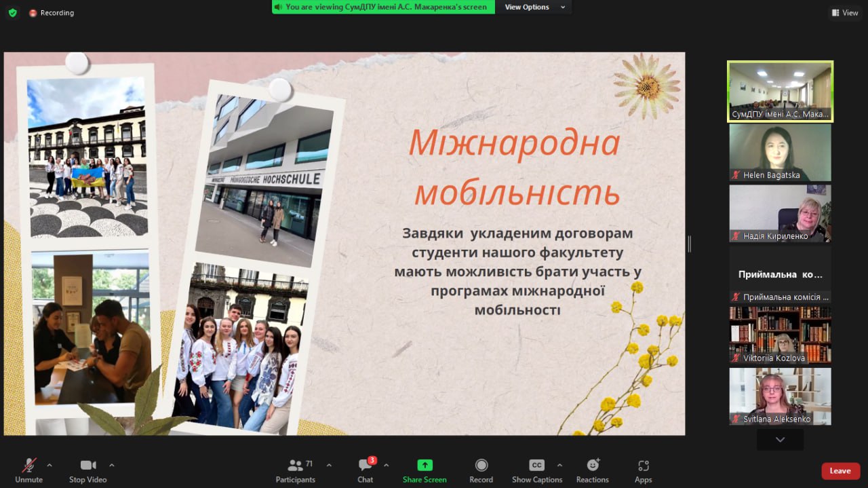Open the Participants panel
This screenshot has height=488, width=868.
(296, 470)
